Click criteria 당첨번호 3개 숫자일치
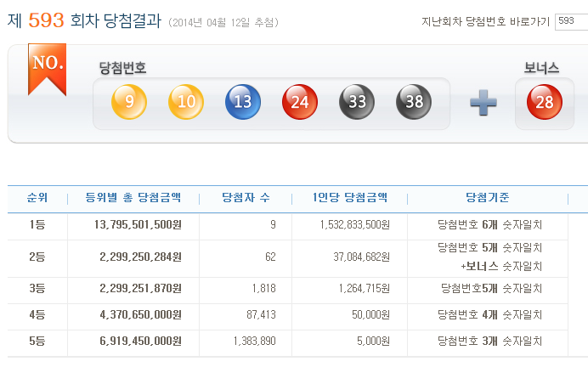Image resolution: width=588 pixels, height=367 pixels. coord(489,341)
